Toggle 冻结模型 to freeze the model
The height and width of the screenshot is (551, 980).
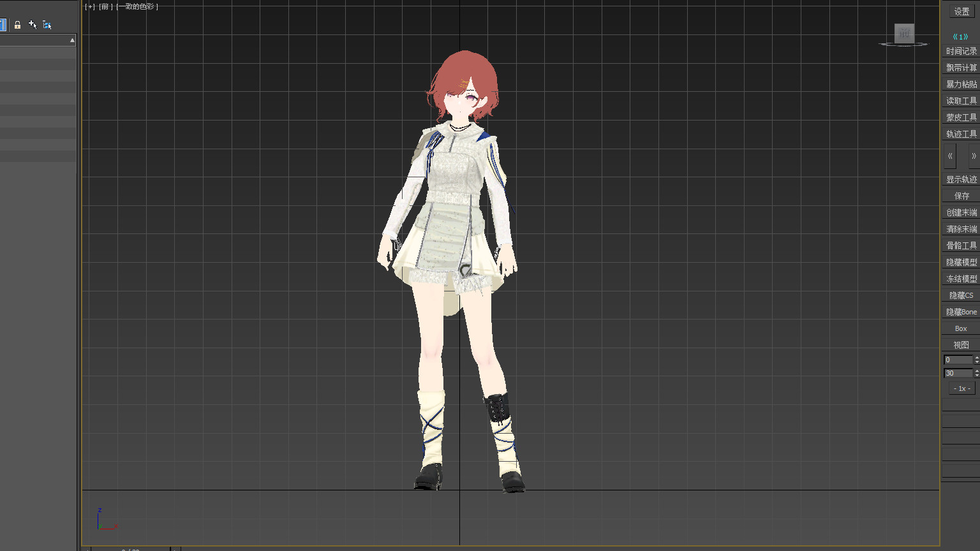click(x=961, y=279)
